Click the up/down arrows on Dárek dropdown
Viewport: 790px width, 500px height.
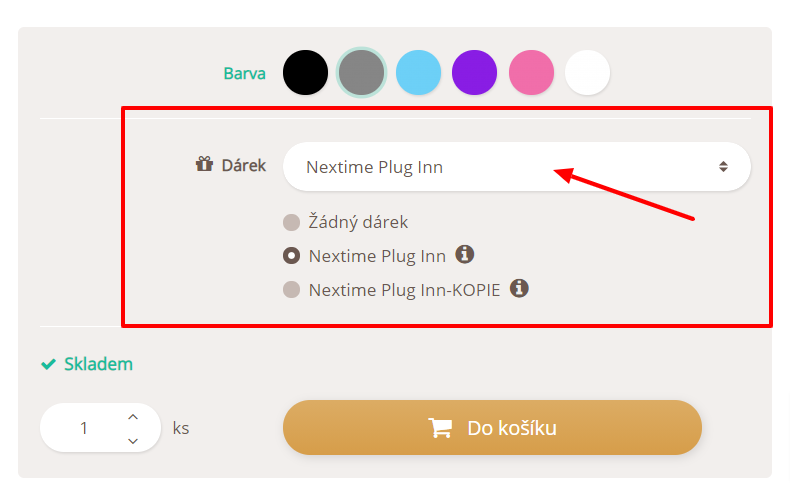[x=723, y=166]
